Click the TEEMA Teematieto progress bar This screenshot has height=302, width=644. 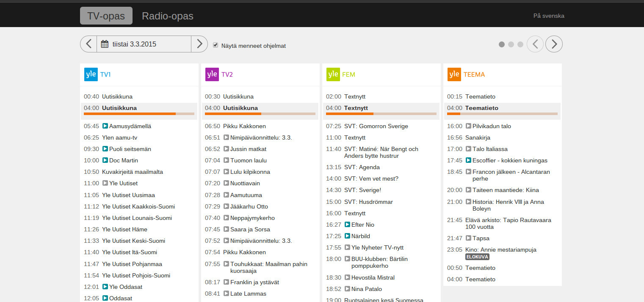click(502, 114)
